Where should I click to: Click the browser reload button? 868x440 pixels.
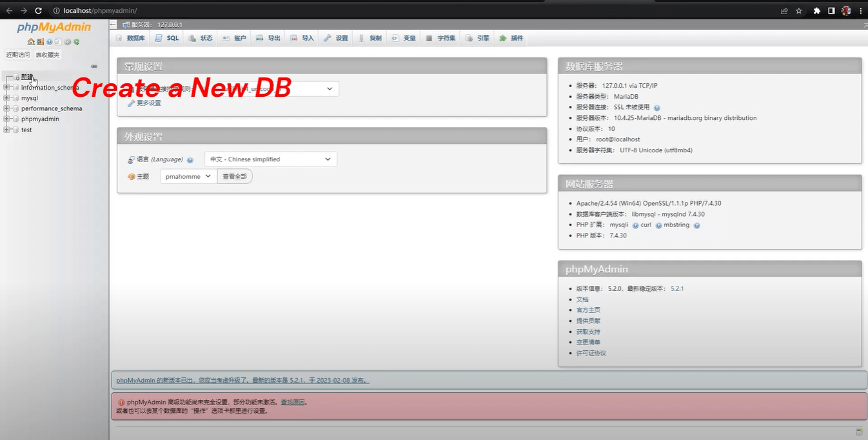coord(38,10)
